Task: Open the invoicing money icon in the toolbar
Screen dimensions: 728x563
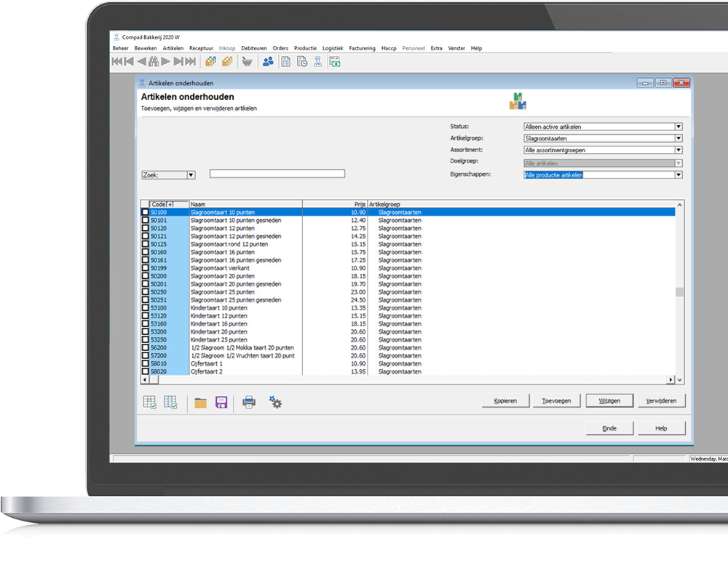Action: [x=335, y=61]
